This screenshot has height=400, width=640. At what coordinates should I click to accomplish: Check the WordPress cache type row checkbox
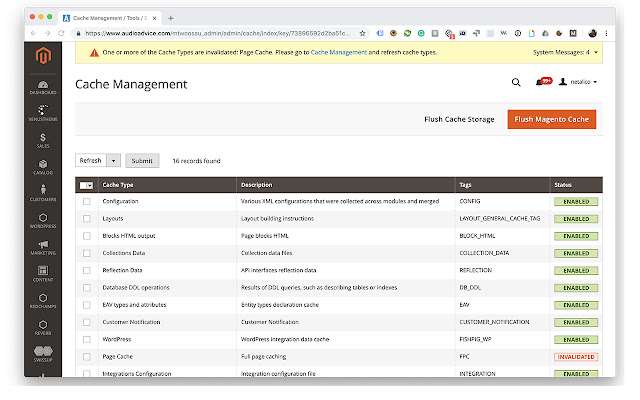tap(87, 340)
